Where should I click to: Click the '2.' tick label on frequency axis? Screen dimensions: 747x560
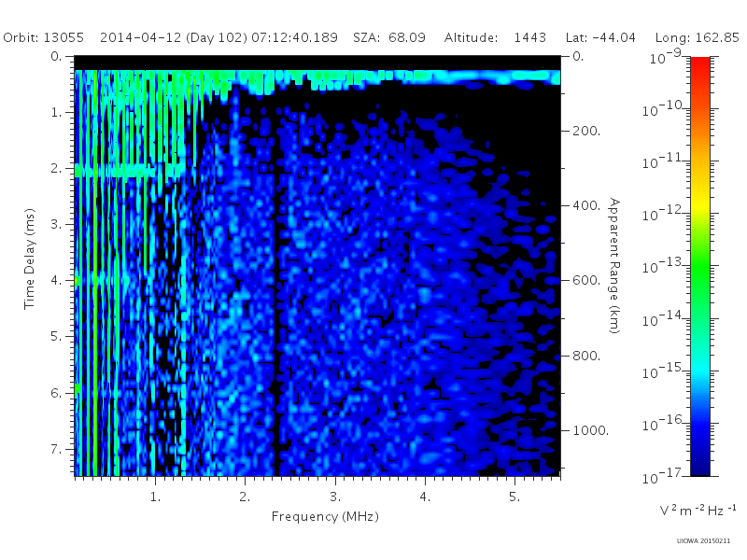tap(245, 497)
